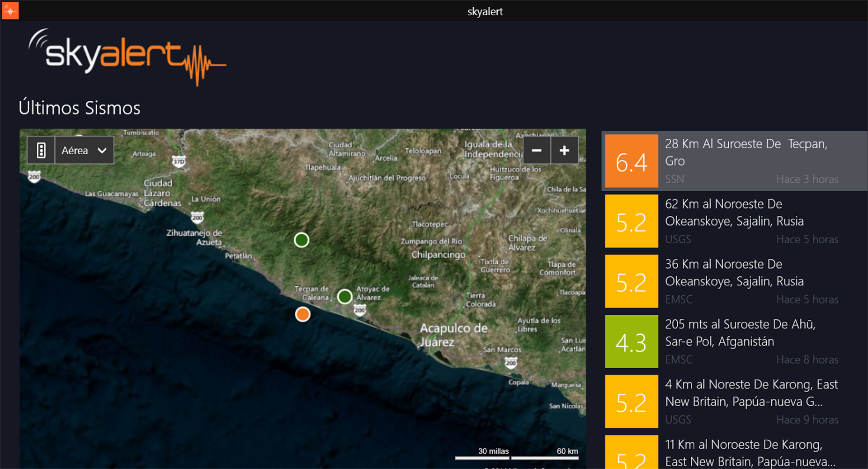Select green marker near Tecpan de Galeana
868x469 pixels.
[x=344, y=297]
